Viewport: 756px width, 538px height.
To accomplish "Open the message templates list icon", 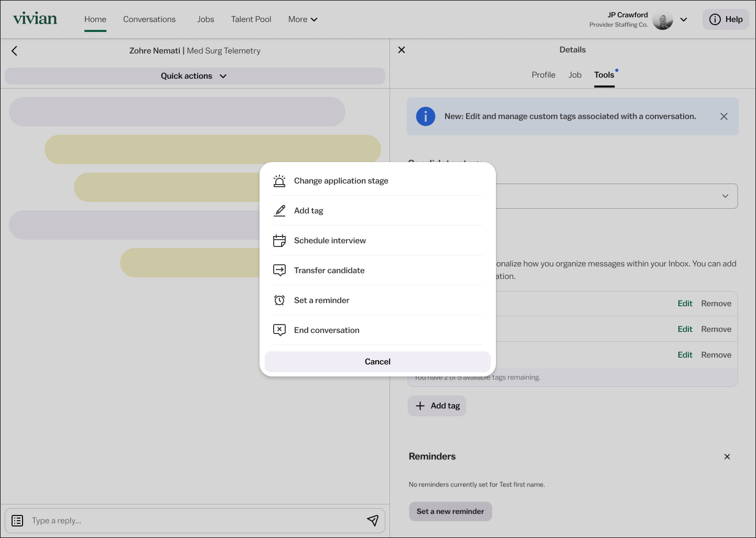I will point(17,521).
